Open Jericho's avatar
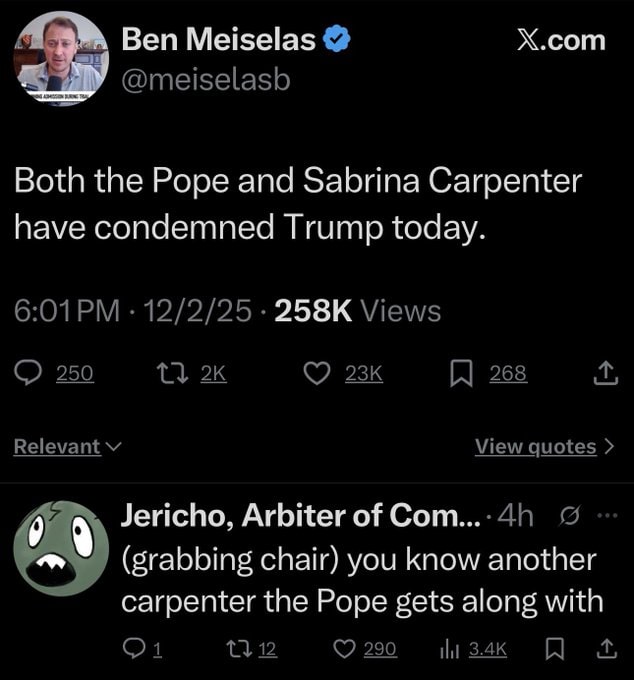634x680 pixels. click(59, 547)
